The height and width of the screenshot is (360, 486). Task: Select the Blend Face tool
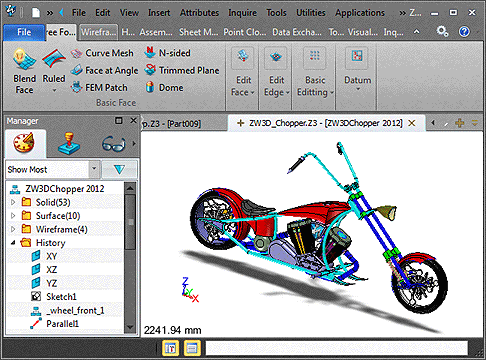click(x=24, y=71)
